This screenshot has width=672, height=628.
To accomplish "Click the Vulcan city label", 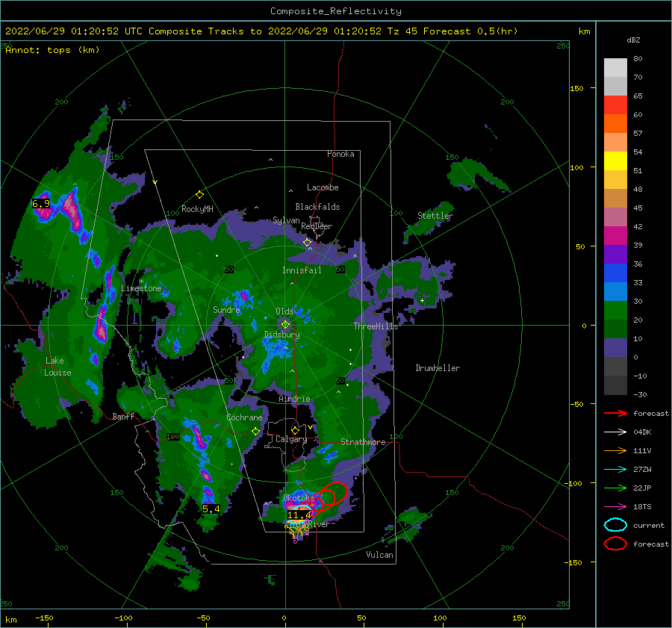I will (x=379, y=555).
